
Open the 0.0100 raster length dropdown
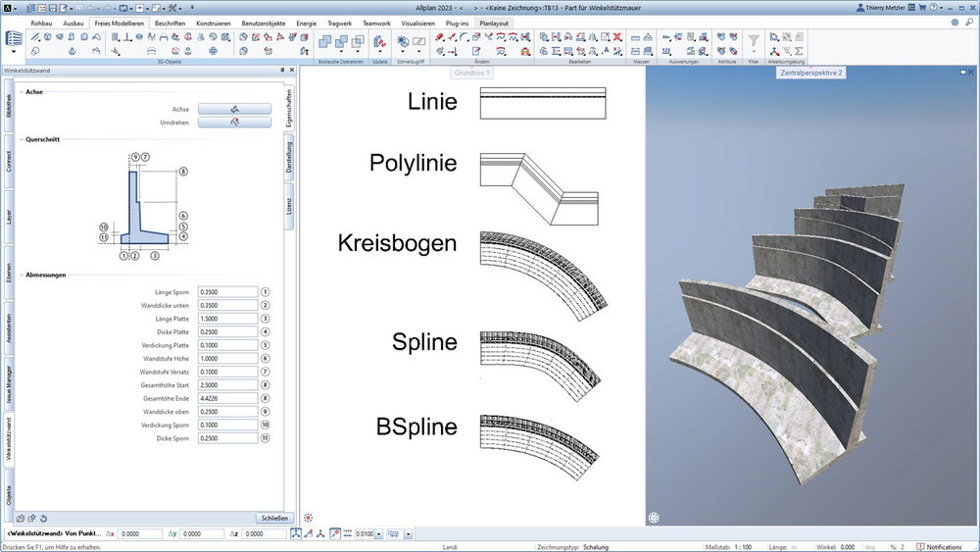coord(378,534)
